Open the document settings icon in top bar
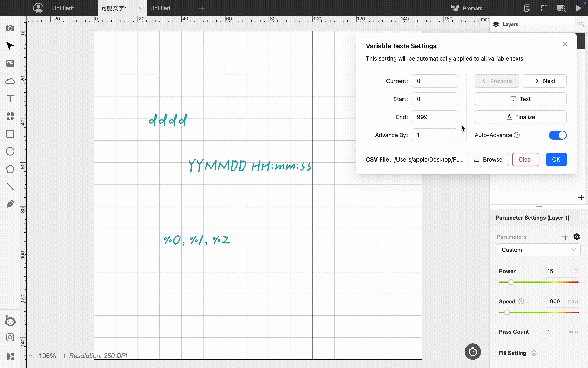Image resolution: width=588 pixels, height=368 pixels. click(x=527, y=8)
